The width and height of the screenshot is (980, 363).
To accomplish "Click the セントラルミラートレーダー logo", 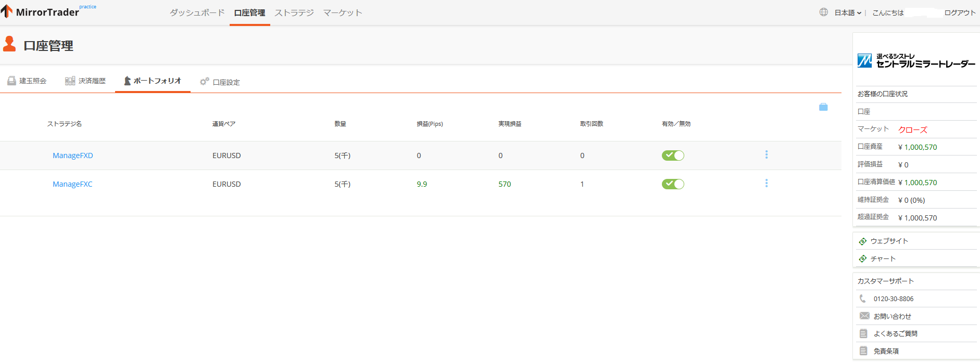I will 916,61.
